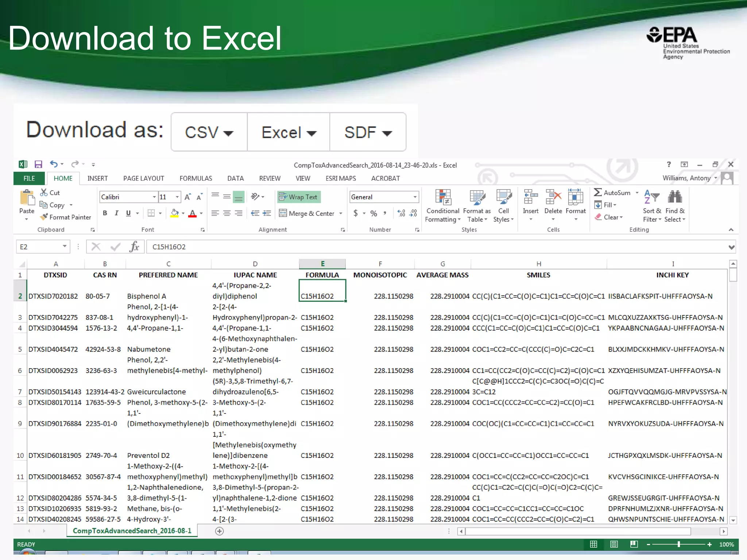
Task: Select the Format Painter tool
Action: tap(65, 217)
